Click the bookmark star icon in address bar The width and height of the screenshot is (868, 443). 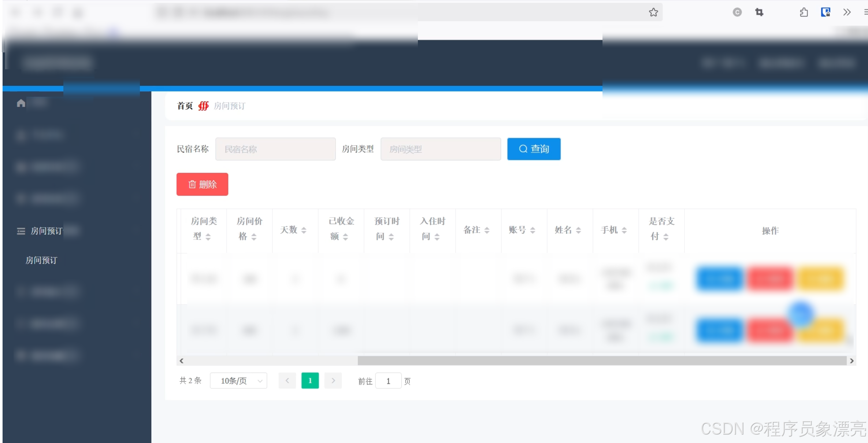[653, 12]
